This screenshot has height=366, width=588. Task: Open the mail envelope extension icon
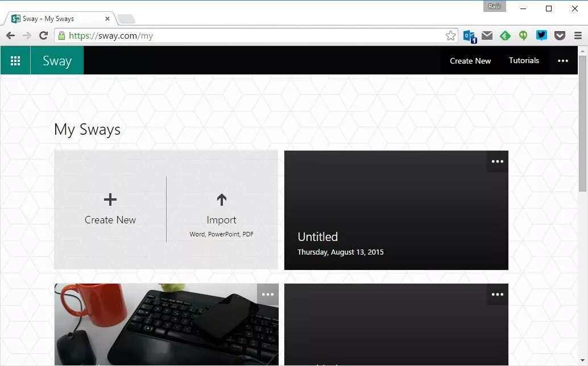click(x=487, y=36)
